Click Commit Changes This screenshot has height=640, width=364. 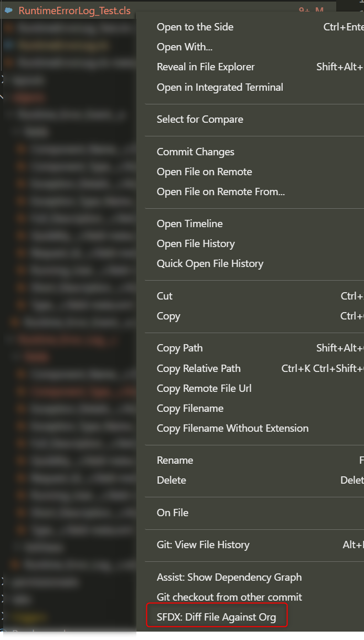(x=195, y=152)
